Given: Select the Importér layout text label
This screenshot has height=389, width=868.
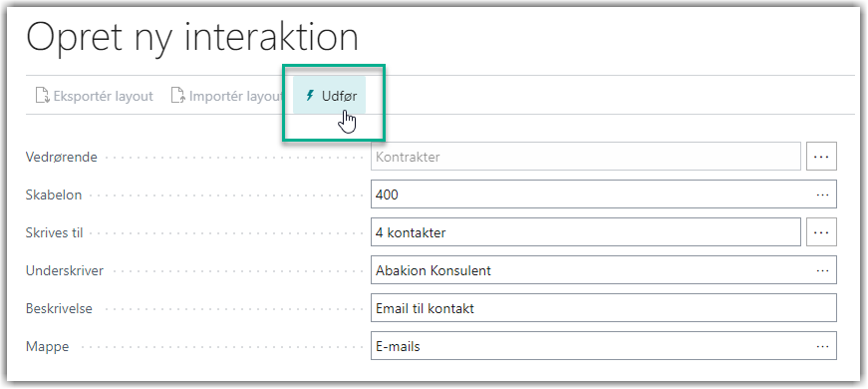Looking at the screenshot, I should (x=236, y=97).
